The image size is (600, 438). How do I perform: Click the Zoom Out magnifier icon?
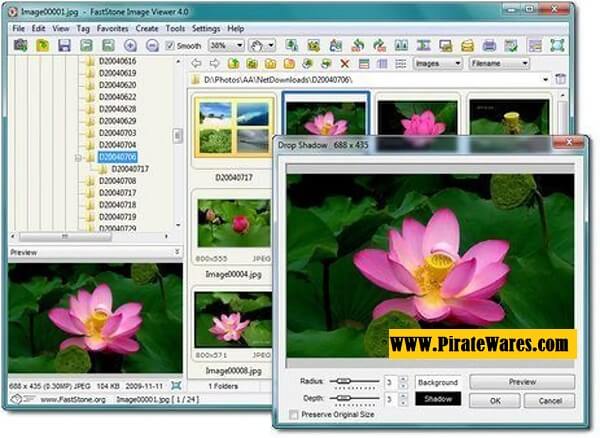point(152,46)
